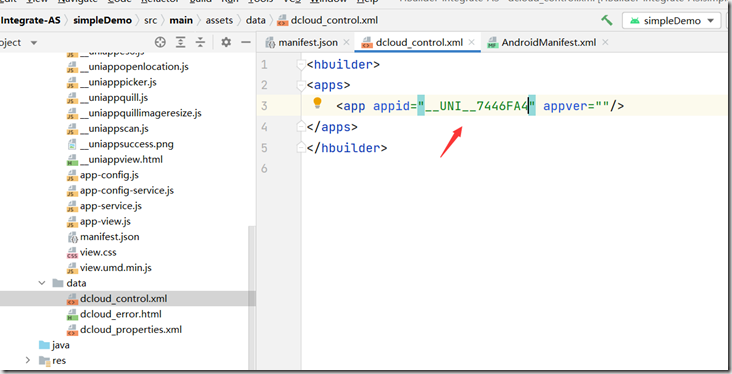Click the Make Project hammer icon
The width and height of the screenshot is (732, 374).
(x=606, y=20)
